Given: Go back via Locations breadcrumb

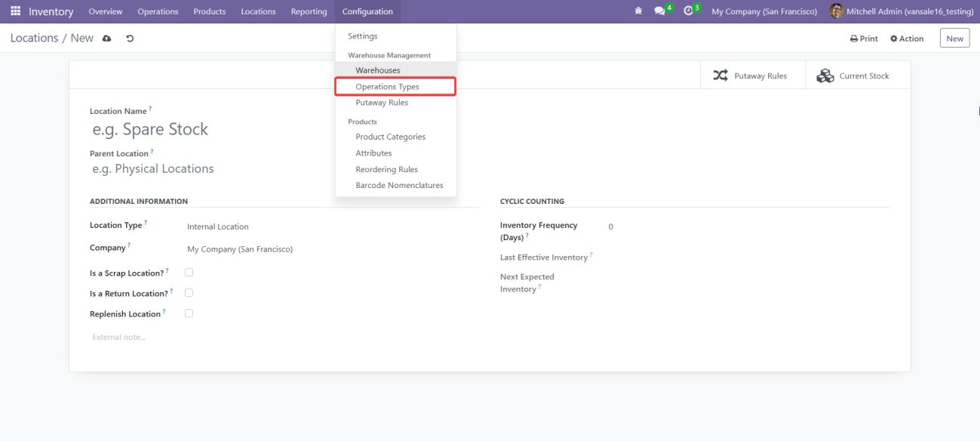Looking at the screenshot, I should [x=34, y=39].
